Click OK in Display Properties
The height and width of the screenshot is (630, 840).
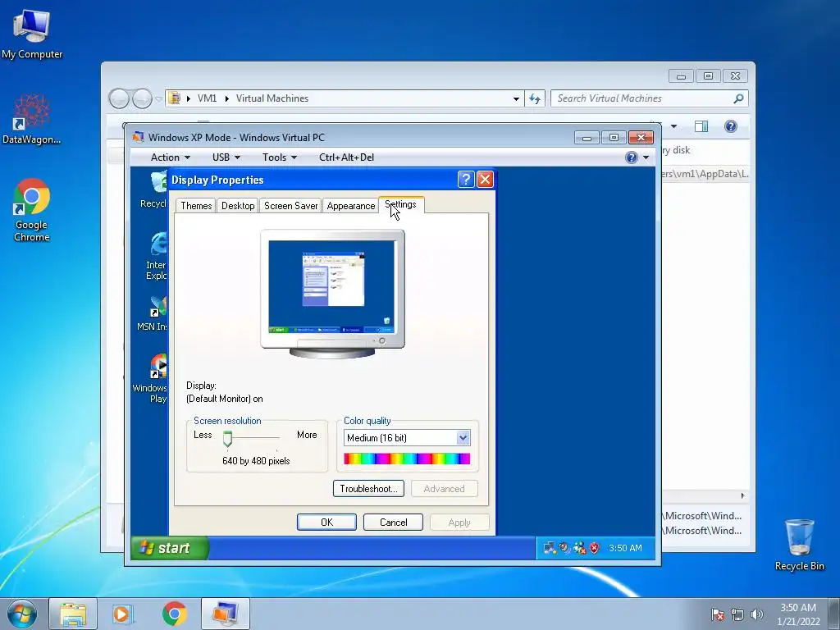[x=326, y=523]
